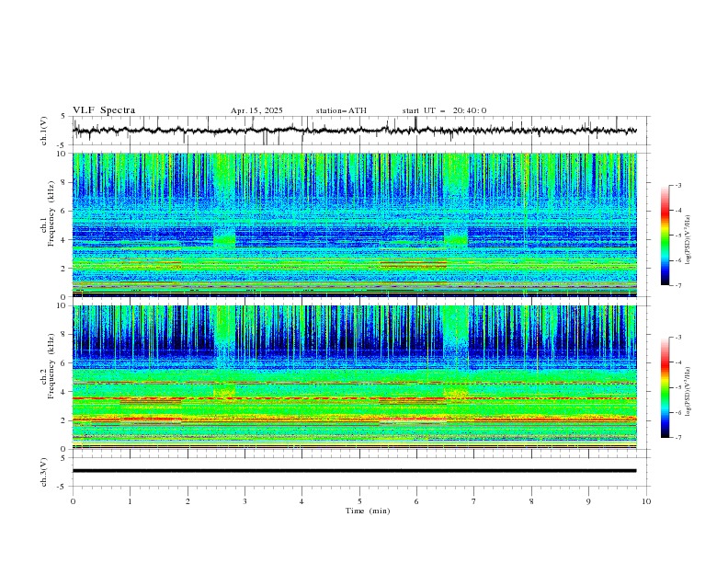The width and height of the screenshot is (728, 563).
Task: Click the "1" tick on the Time axis
Action: (130, 501)
